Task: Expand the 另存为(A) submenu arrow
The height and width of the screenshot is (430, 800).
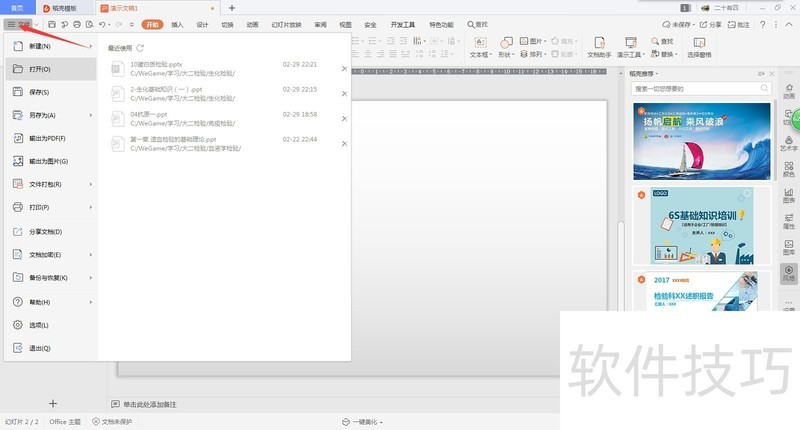Action: [x=91, y=115]
